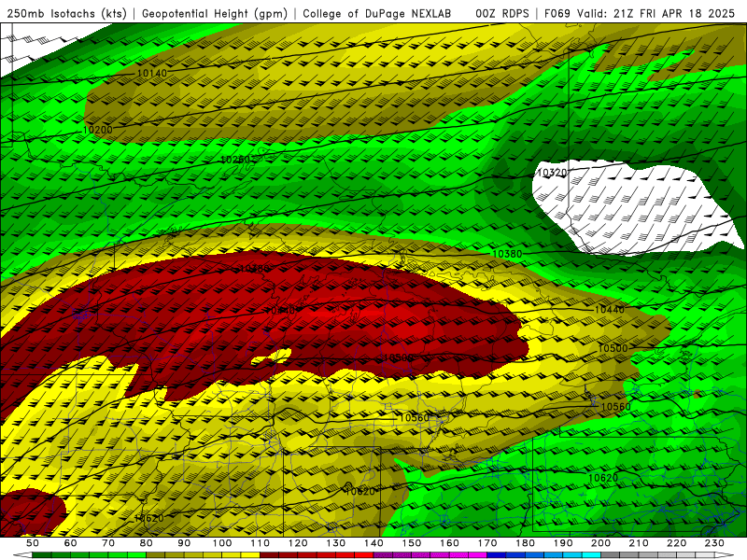Click the 200 knot color scale label
The image size is (747, 560).
coord(600,543)
